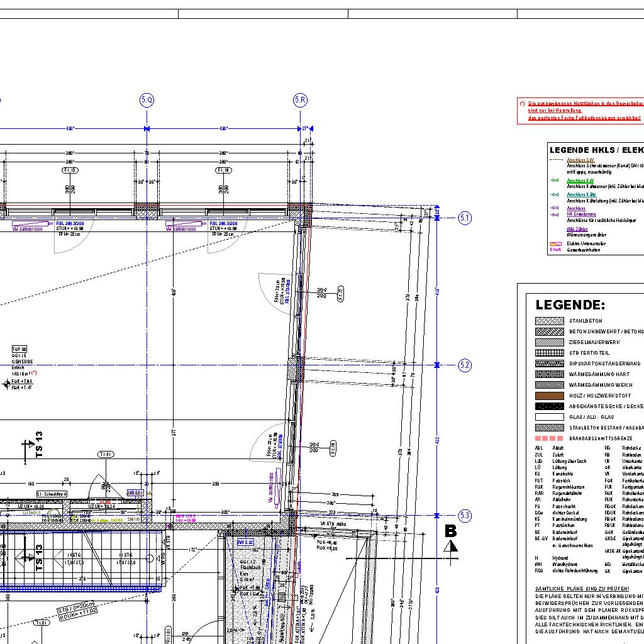
Task: Click the Top 08 room label
Action: click(x=19, y=349)
